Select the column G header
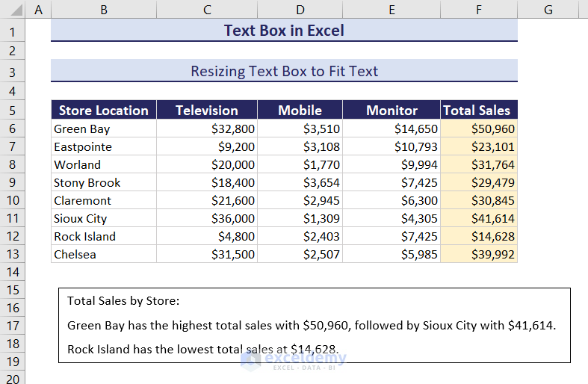 (548, 10)
